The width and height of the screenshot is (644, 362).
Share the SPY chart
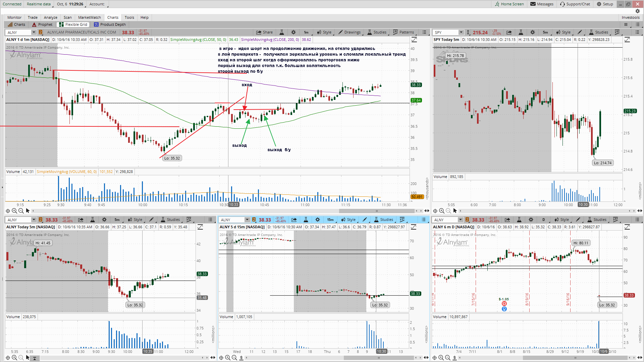coord(509,32)
